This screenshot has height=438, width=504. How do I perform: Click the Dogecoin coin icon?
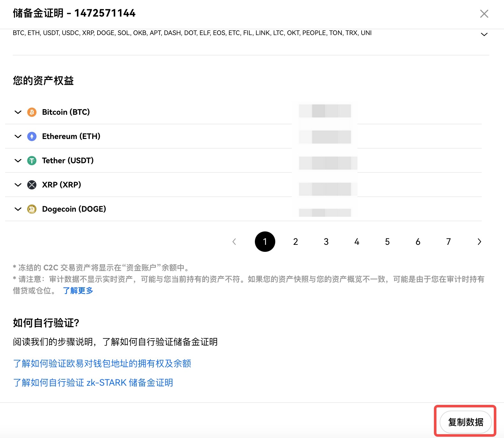(x=32, y=209)
